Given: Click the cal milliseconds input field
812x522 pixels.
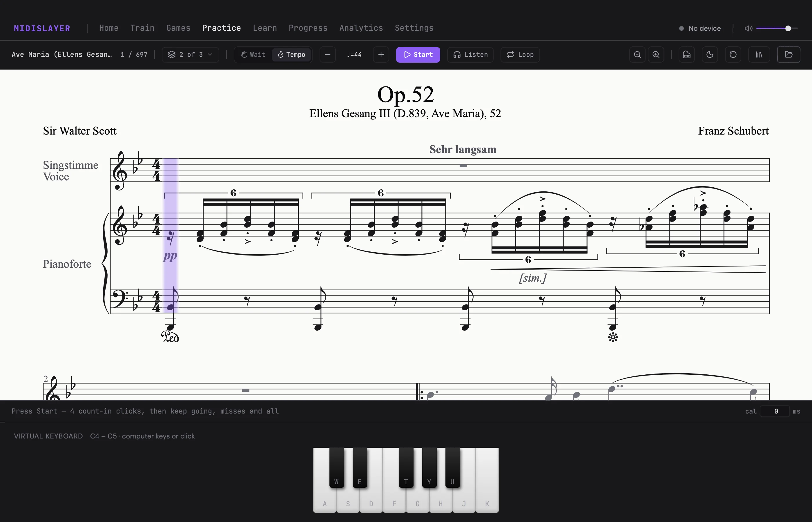Looking at the screenshot, I should (775, 411).
